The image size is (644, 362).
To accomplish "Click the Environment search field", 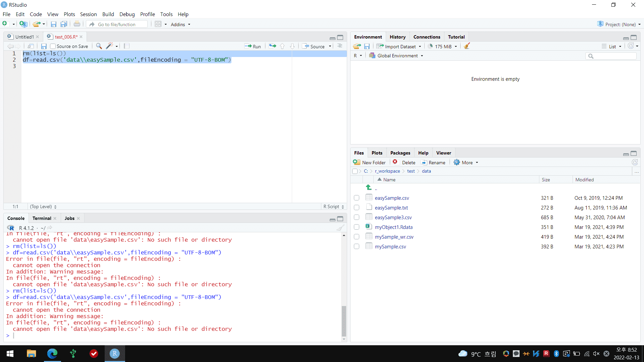I will click(611, 56).
